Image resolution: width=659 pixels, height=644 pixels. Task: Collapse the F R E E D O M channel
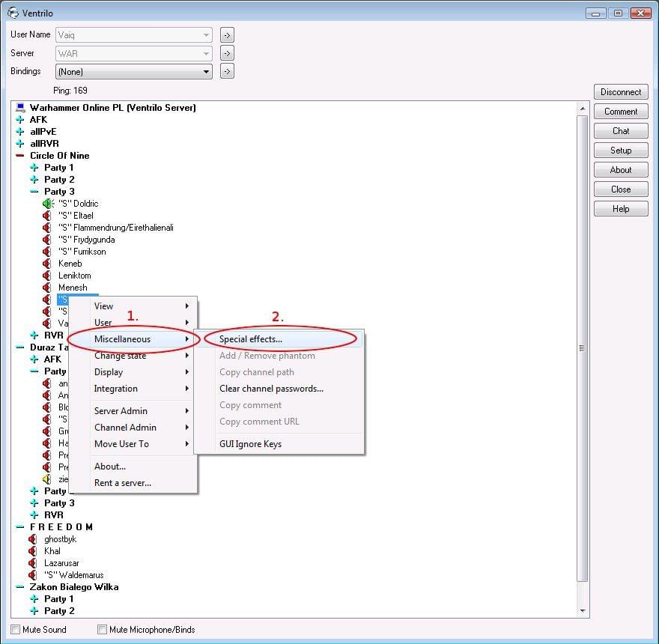click(19, 527)
